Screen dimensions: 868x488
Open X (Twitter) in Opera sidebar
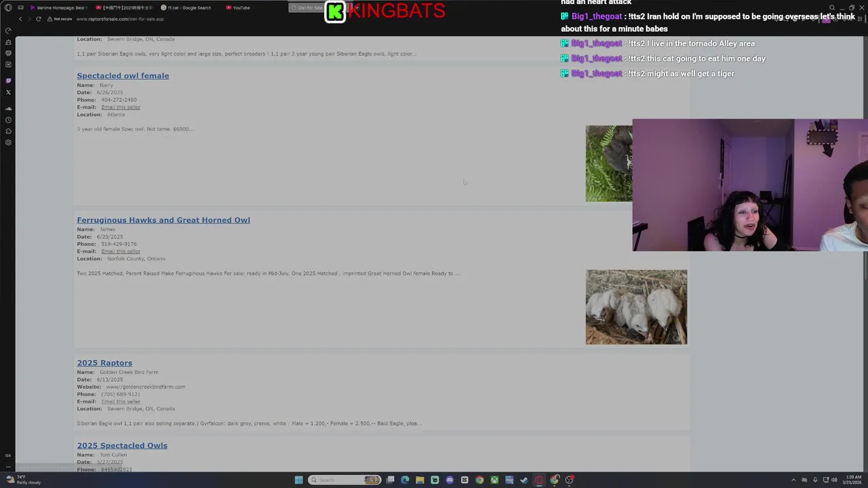tap(8, 92)
